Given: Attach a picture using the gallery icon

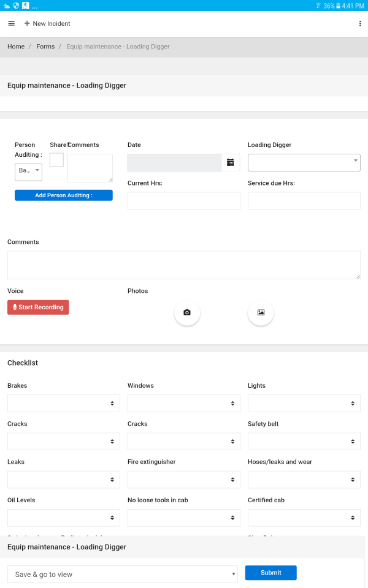Looking at the screenshot, I should (x=261, y=312).
